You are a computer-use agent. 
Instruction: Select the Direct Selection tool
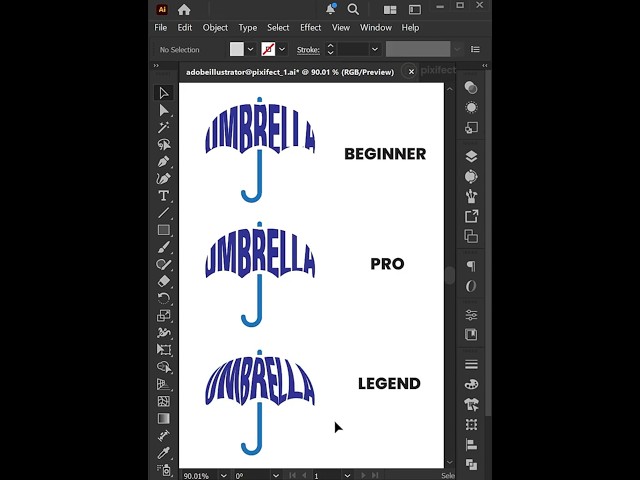[x=164, y=110]
